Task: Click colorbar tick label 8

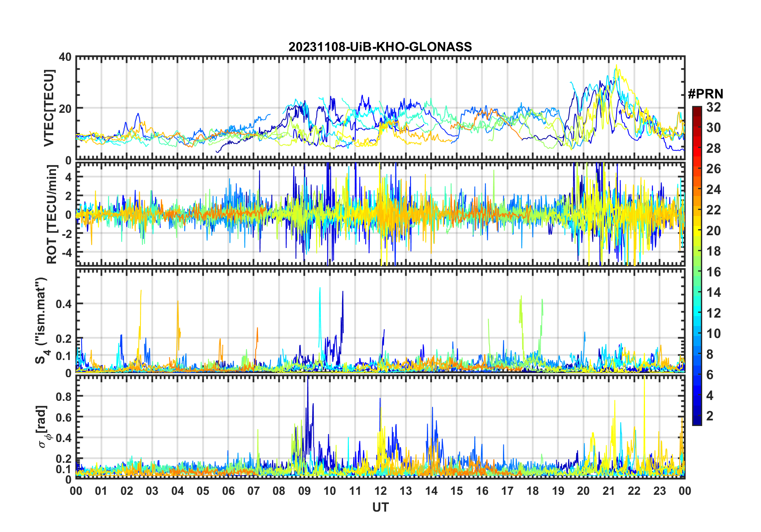Action: tap(710, 354)
